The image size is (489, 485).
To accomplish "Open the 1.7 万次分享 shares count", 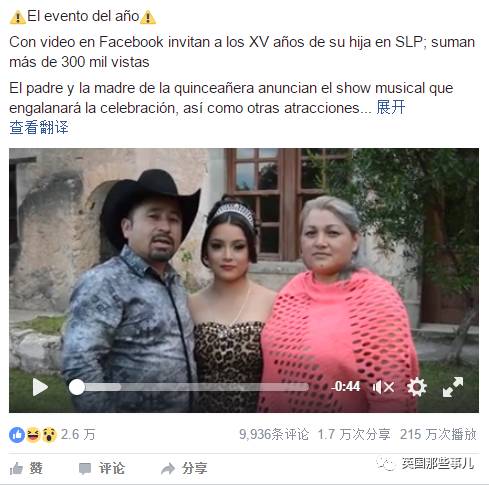I will pyautogui.click(x=354, y=435).
